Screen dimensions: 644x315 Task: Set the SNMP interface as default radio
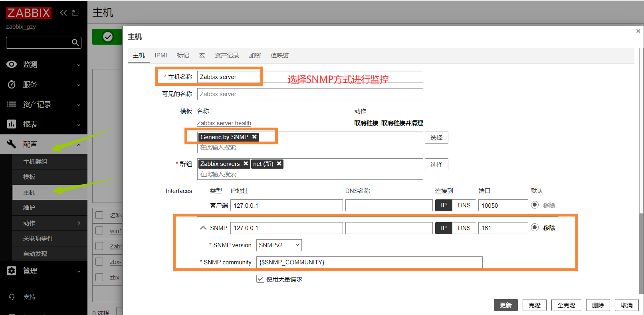535,228
